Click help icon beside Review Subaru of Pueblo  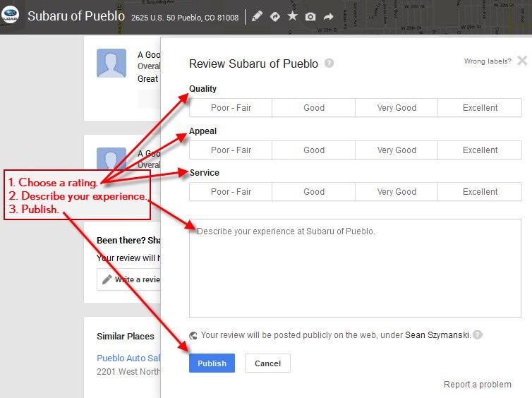329,64
